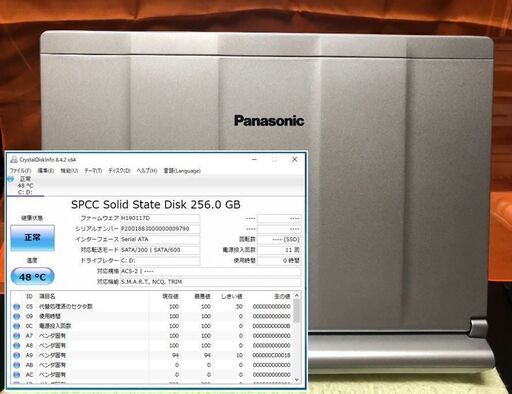Open the ディスク(D) menu
Viewport: 512px width, 394px height.
point(119,171)
